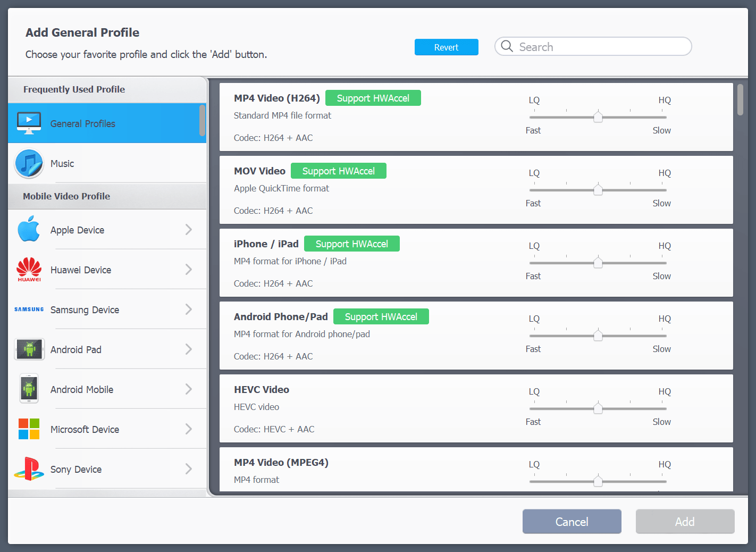Open Huawei Device label
The width and height of the screenshot is (756, 552).
pyautogui.click(x=81, y=270)
